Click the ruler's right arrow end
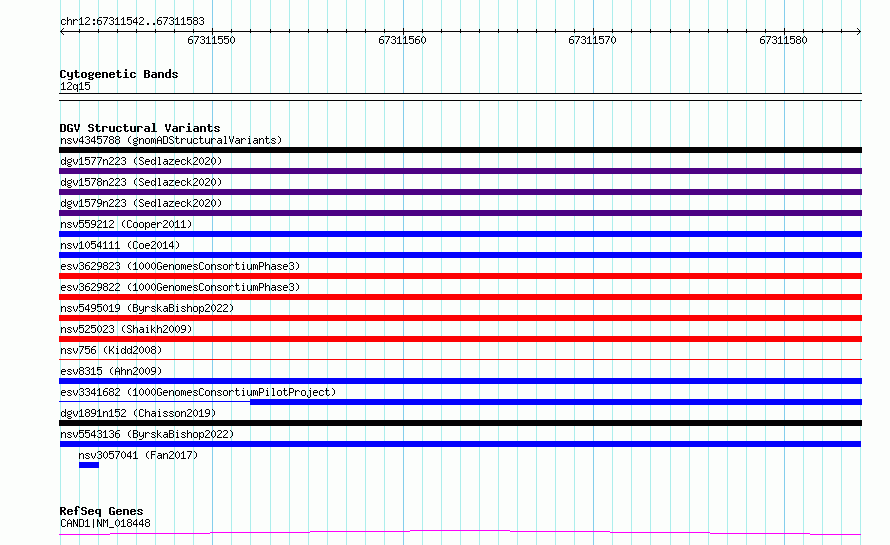This screenshot has height=545, width=890. 859,31
